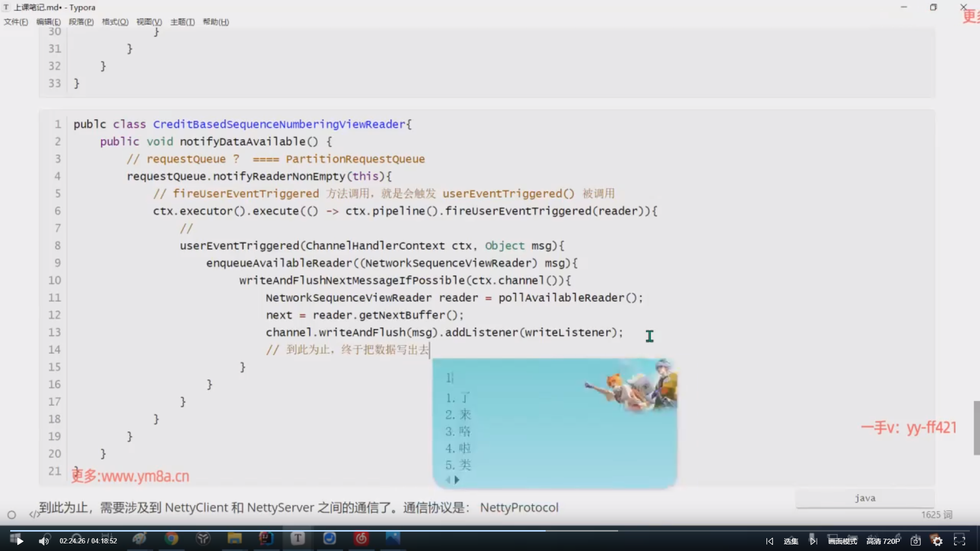The width and height of the screenshot is (980, 551).
Task: Toggle the sidebar circle icon at bottom-left
Action: point(12,515)
